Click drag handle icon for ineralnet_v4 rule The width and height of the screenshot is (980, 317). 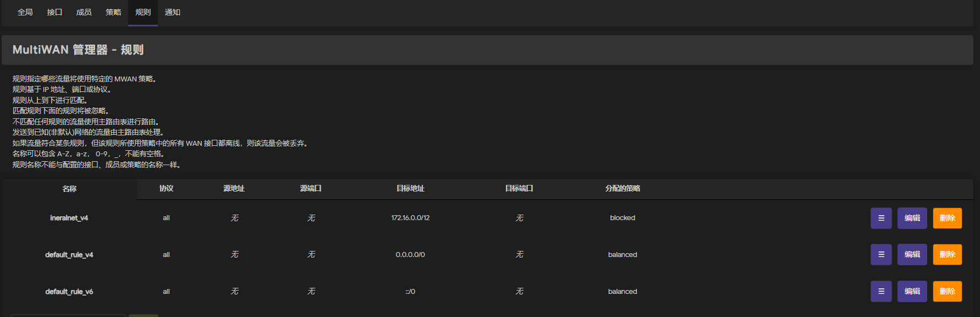(881, 218)
